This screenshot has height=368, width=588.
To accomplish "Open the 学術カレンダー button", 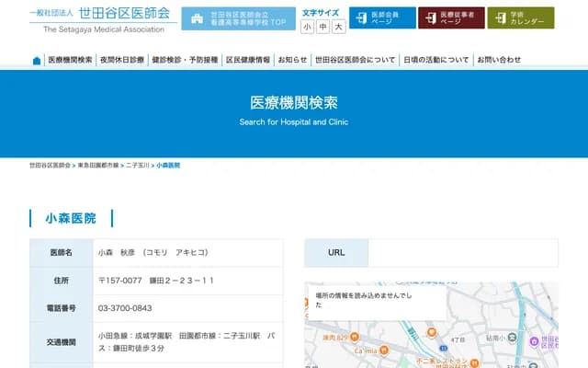I will 520,18.
